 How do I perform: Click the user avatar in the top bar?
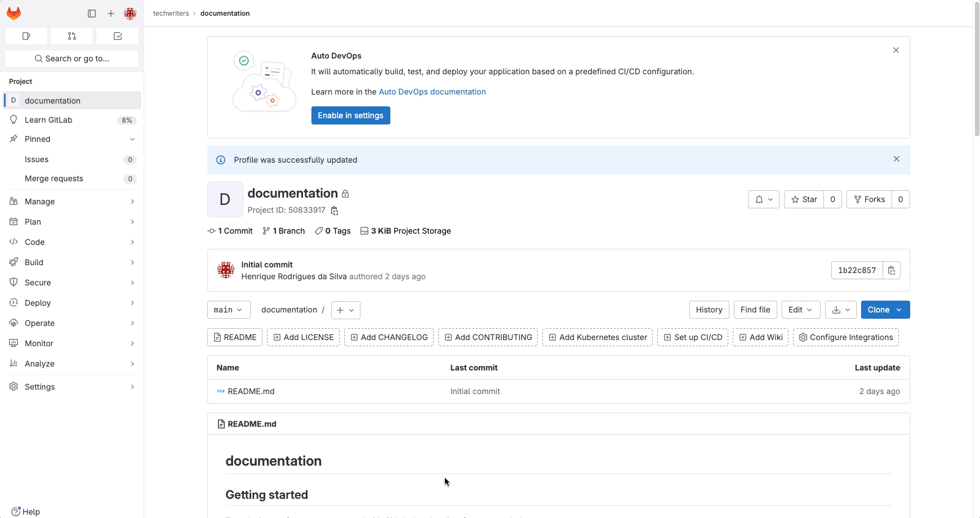(130, 13)
